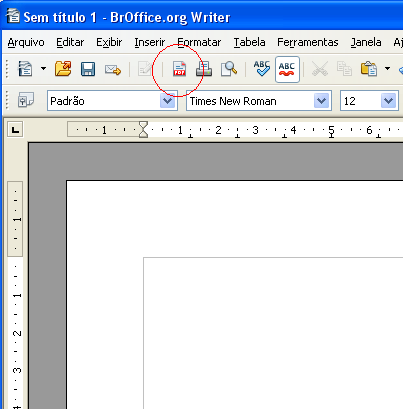Send document as e-mail icon
Viewport: 405px width, 409px height.
click(x=113, y=69)
